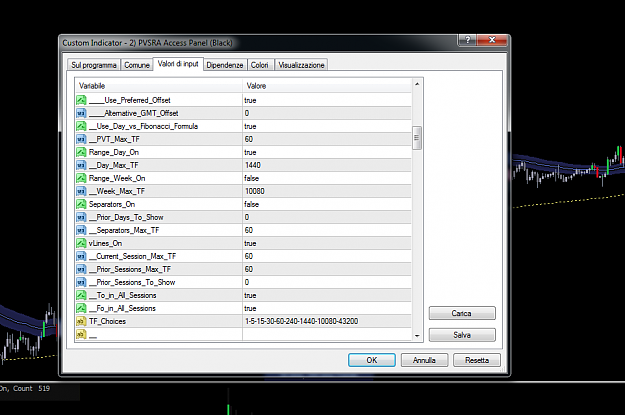Screen dimensions: 625x415
Task: Click the Fo_in_All_Sessions variable name
Action: click(x=122, y=308)
